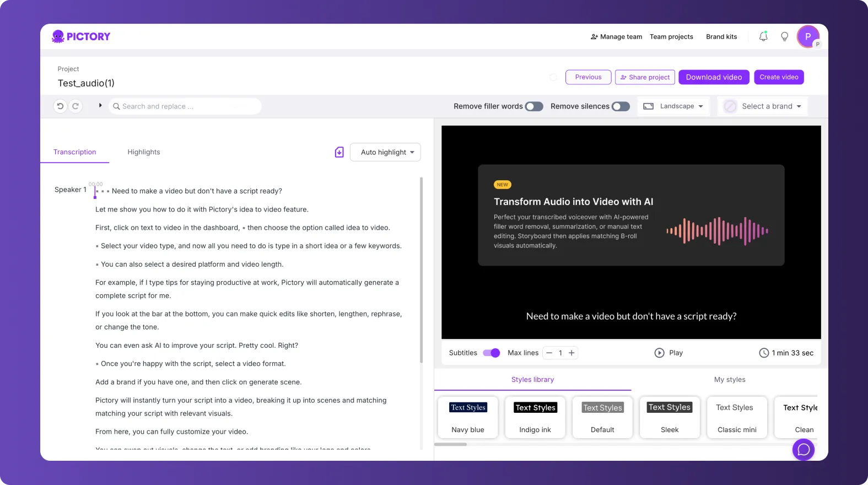Click the audio waveform graphic in preview
This screenshot has height=485, width=868.
pyautogui.click(x=717, y=231)
